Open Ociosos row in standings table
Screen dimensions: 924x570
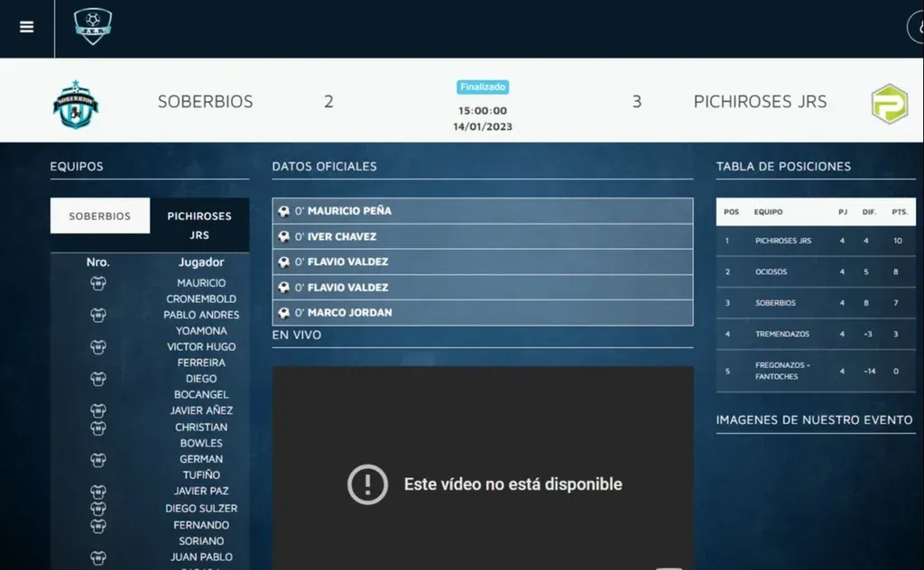[816, 271]
